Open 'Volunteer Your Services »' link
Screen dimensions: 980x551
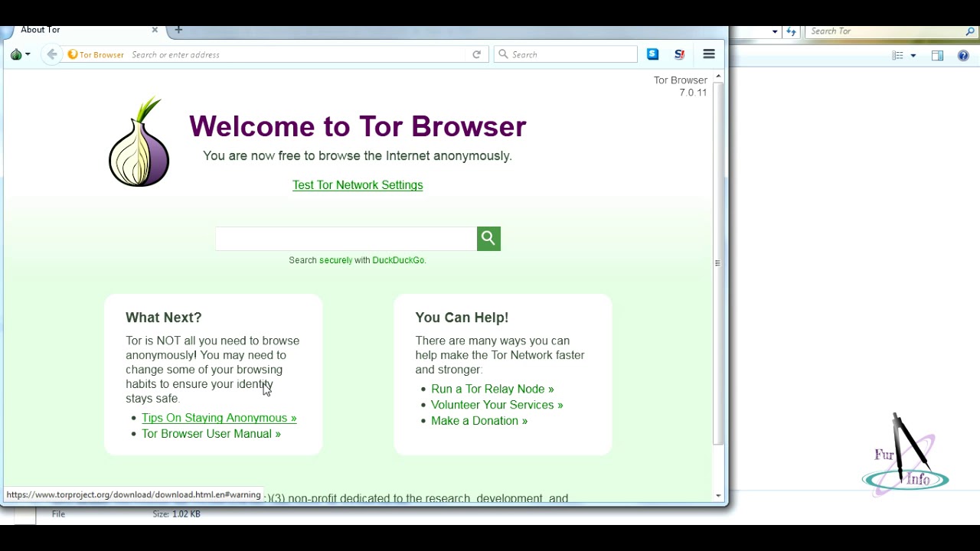(497, 405)
